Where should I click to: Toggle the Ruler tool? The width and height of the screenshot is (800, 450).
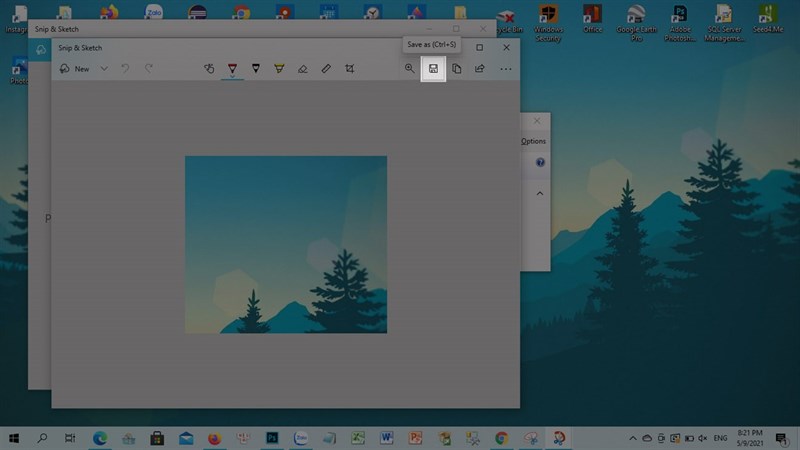326,69
